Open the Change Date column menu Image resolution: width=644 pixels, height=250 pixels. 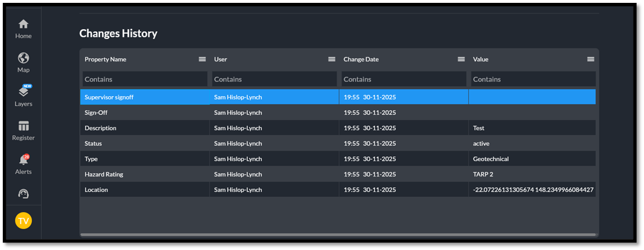tap(461, 59)
